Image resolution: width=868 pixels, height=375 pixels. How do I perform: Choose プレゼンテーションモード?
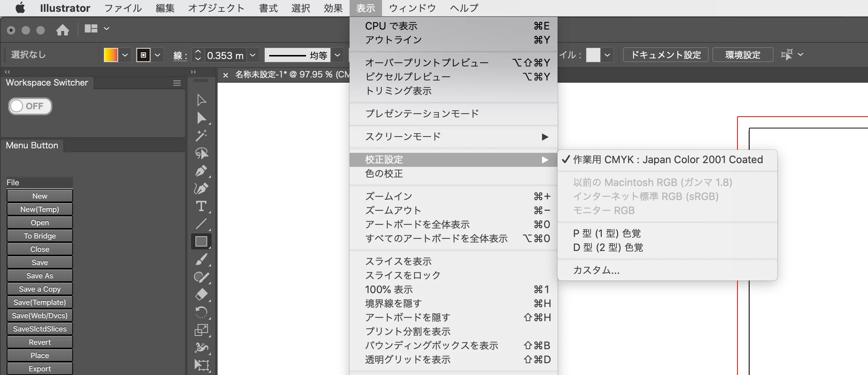click(x=454, y=114)
